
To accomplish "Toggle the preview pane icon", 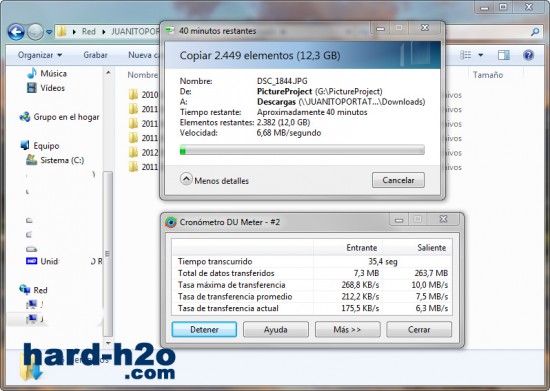I will click(503, 55).
